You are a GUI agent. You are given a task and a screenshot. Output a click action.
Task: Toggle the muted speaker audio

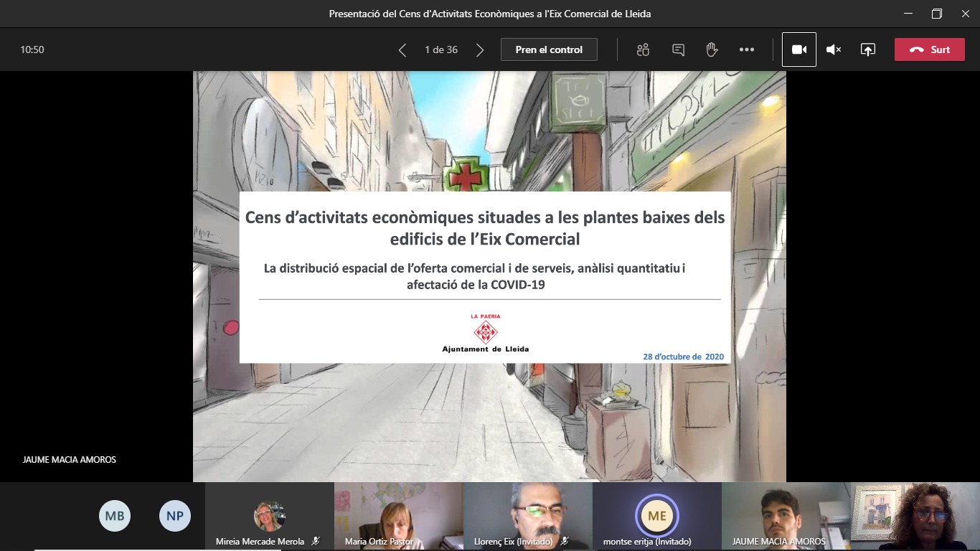coord(833,50)
